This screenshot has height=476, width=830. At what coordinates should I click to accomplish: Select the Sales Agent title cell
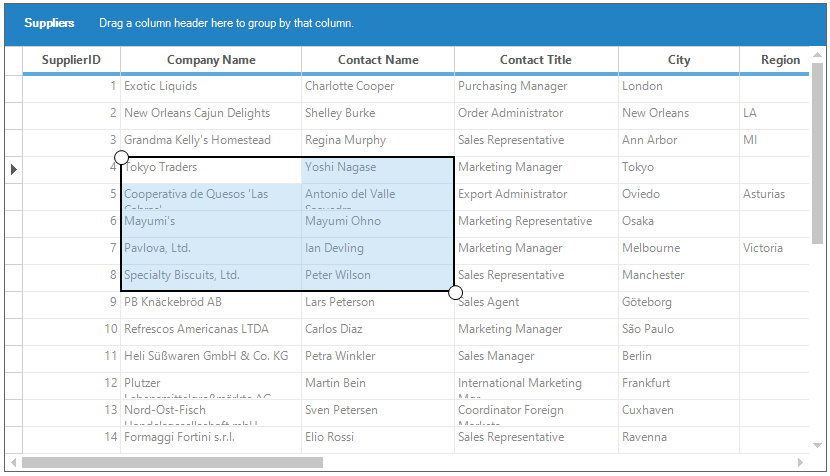(488, 302)
